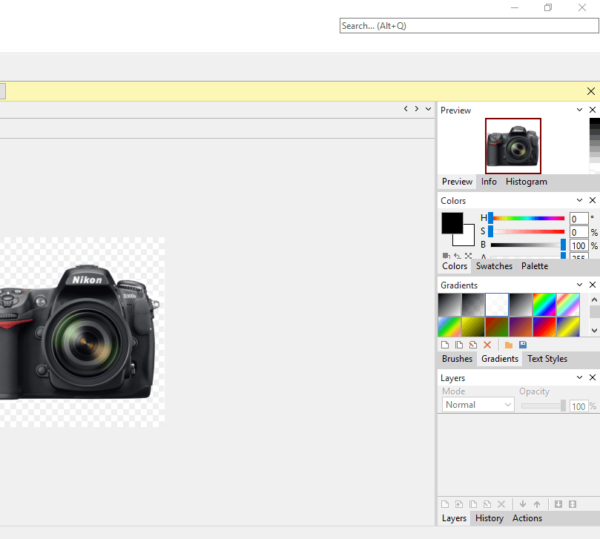Create a new layer in Layers panel

coord(445,504)
